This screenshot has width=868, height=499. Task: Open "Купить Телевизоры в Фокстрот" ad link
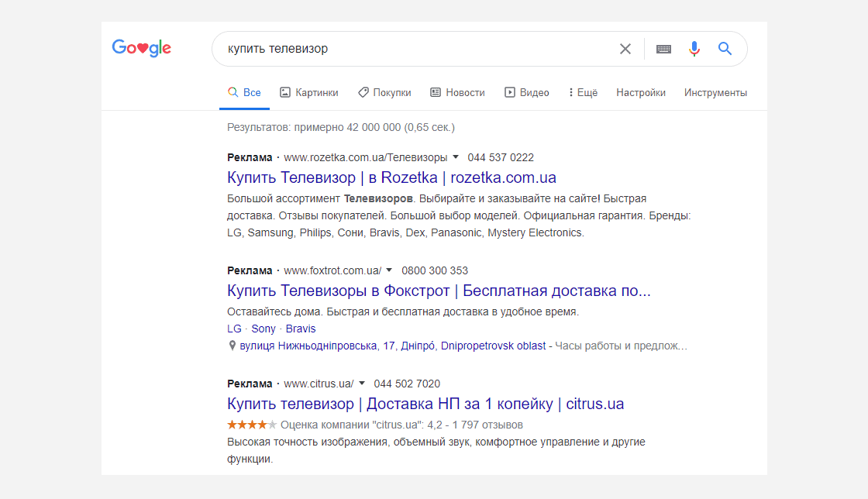pyautogui.click(x=439, y=291)
